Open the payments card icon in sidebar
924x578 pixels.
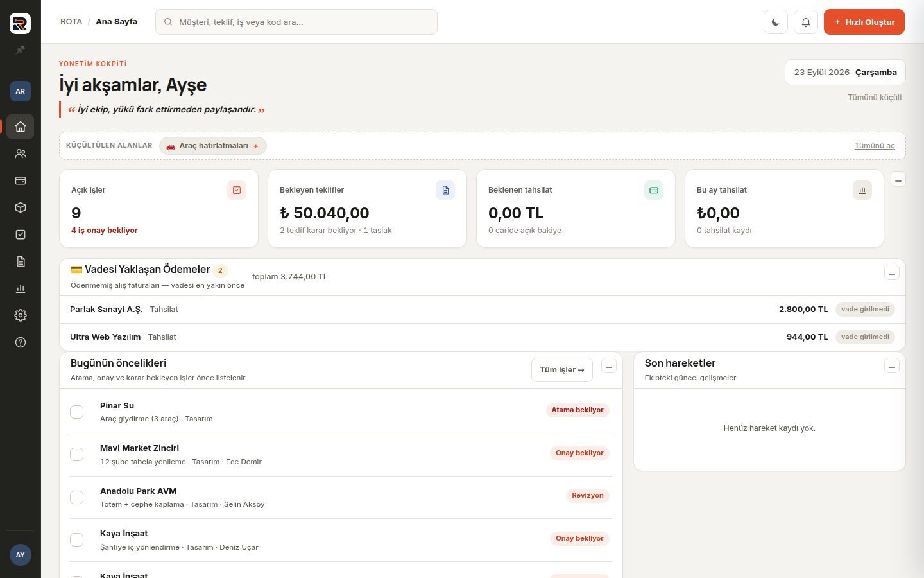21,180
